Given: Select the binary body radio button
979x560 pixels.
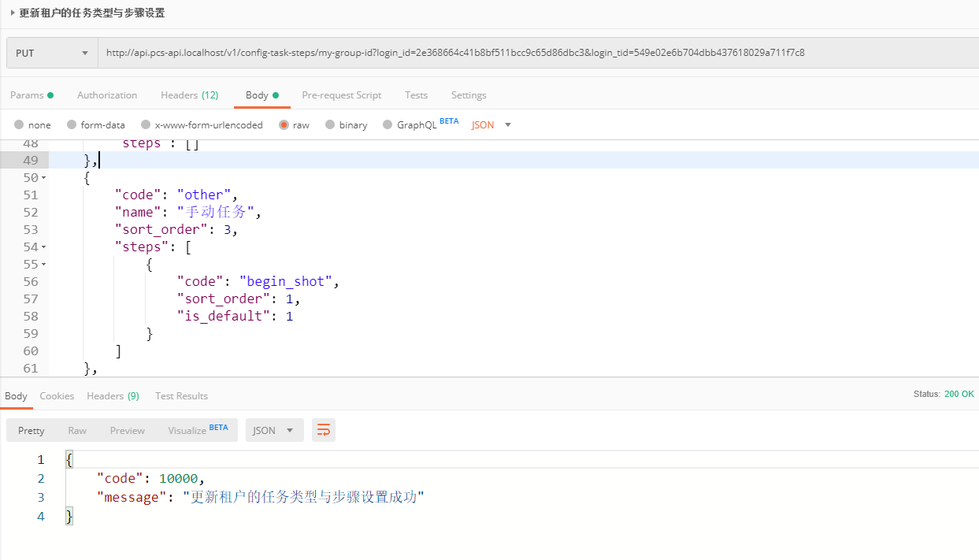Looking at the screenshot, I should pos(330,124).
